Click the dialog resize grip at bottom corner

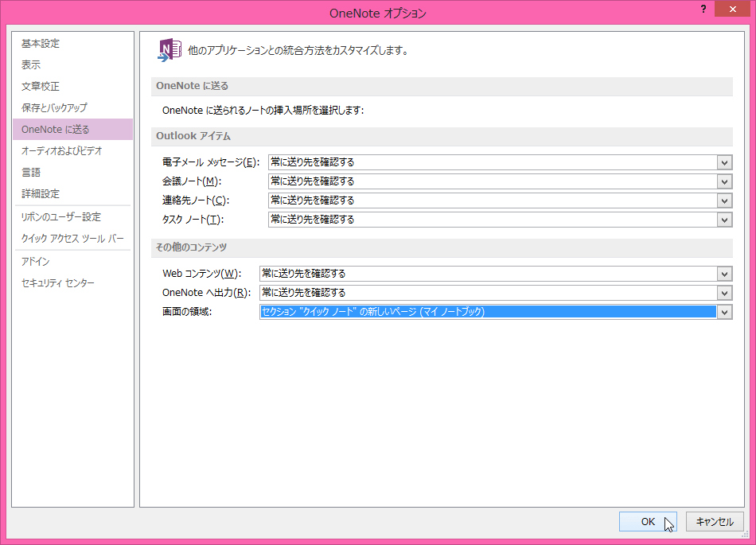pos(746,534)
